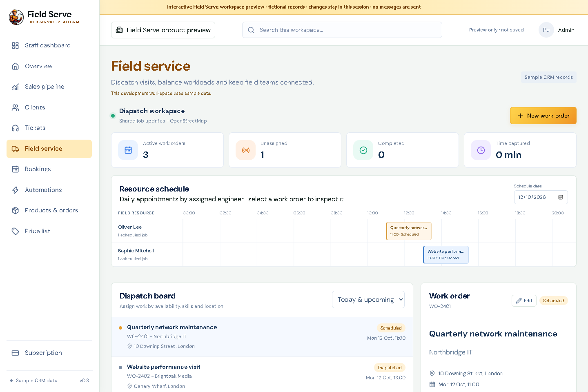Click 10 Downing Street location pin in Work order panel
Viewport: 588px width, 392px height.
coord(432,373)
